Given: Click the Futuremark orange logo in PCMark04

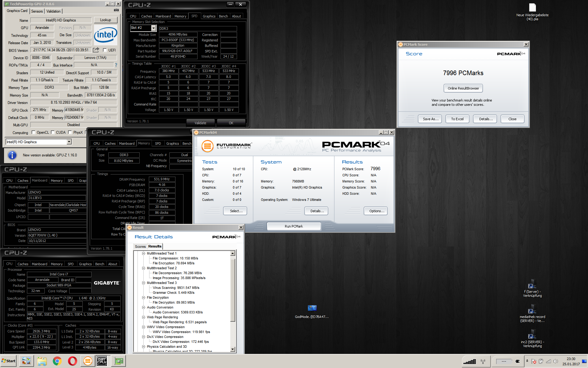Looking at the screenshot, I should tap(207, 146).
